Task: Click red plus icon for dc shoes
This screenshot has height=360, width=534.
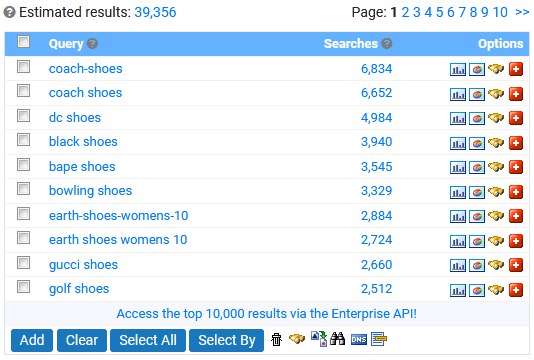Action: (516, 118)
